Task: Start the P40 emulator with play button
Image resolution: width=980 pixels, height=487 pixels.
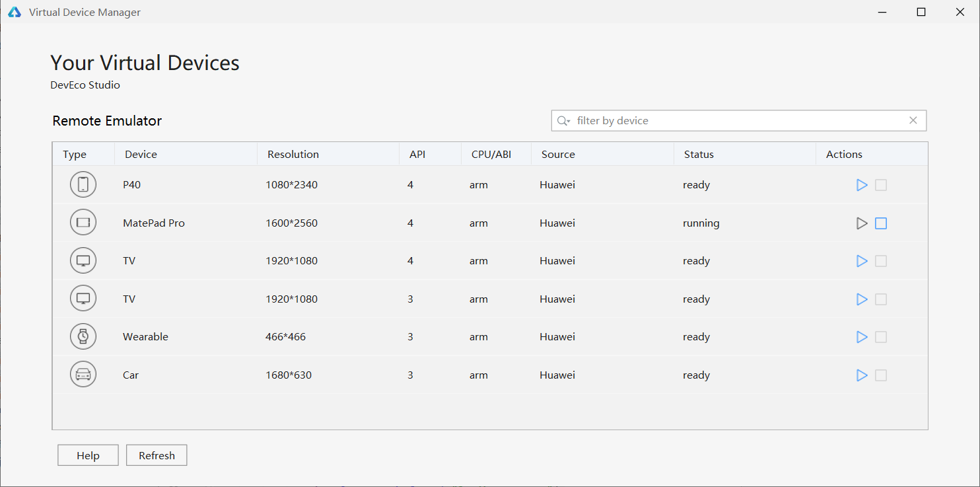Action: click(x=862, y=185)
